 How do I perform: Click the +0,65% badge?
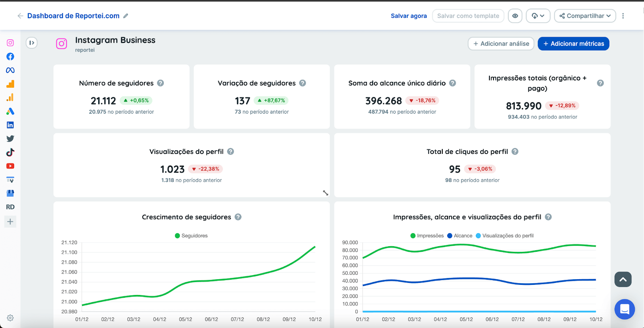136,100
